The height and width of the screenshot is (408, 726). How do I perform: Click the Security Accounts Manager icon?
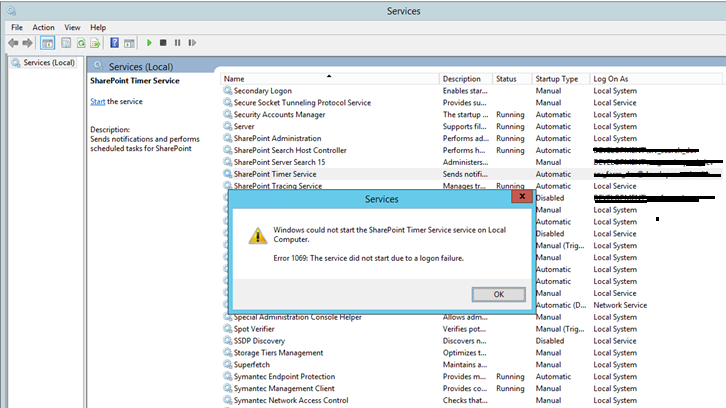(227, 114)
